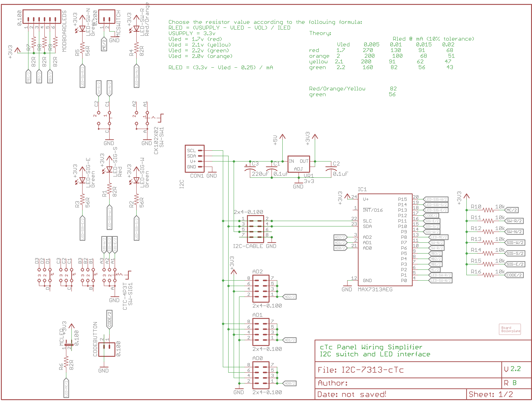
Task: Click the LED-SW-R Red/Orange LED symbol
Action: [135, 29]
